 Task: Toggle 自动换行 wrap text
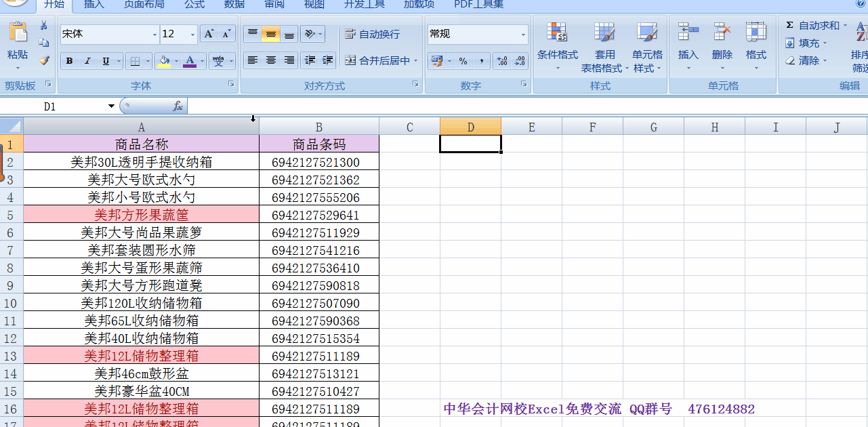pyautogui.click(x=372, y=34)
